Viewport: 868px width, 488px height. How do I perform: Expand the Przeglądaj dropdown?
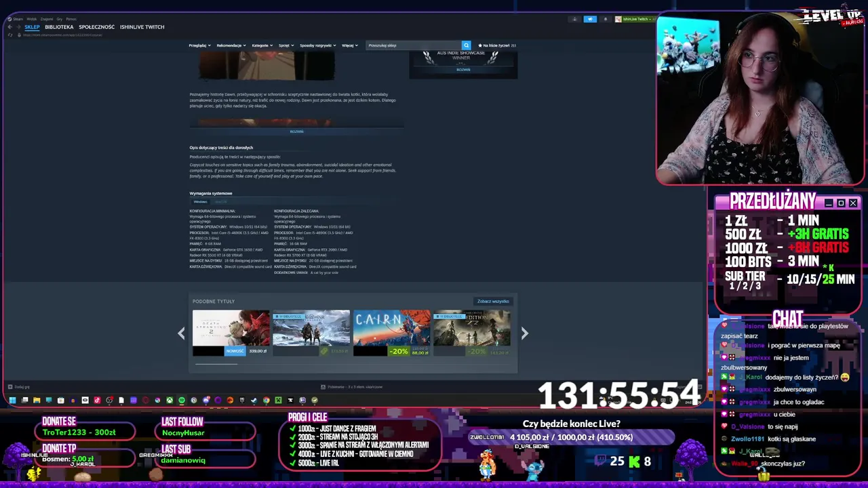(x=199, y=45)
